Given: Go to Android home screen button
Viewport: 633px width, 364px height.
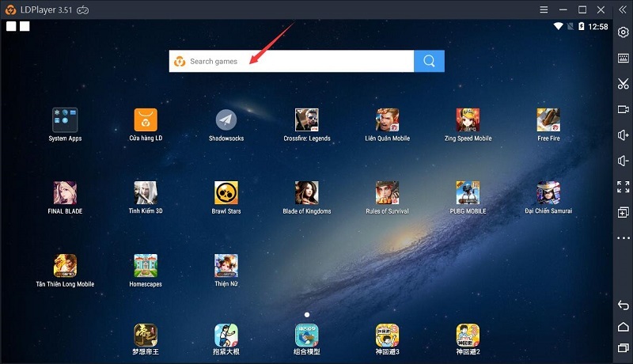Looking at the screenshot, I should point(623,327).
